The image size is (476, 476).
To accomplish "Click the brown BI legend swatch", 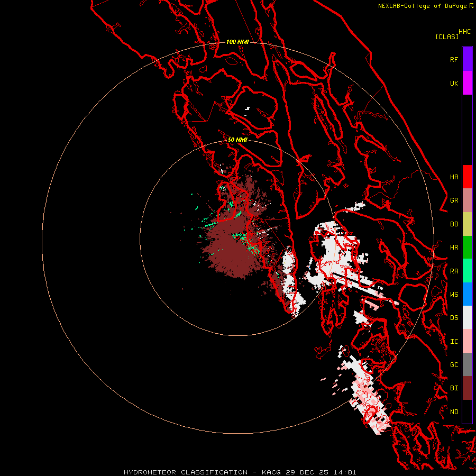I will pyautogui.click(x=467, y=388).
